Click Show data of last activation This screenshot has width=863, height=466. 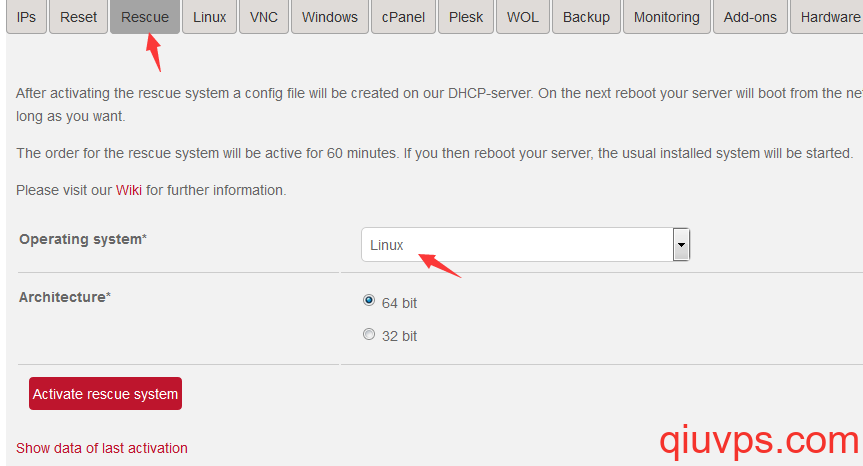[102, 448]
